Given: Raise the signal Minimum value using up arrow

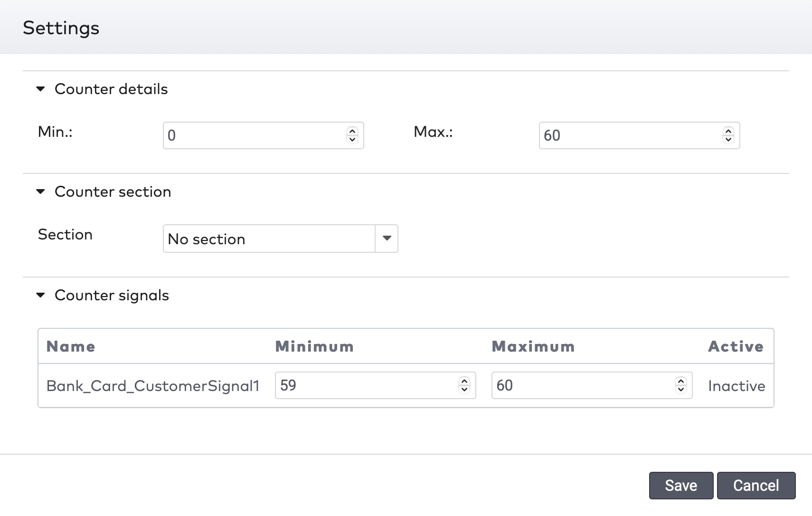Looking at the screenshot, I should [x=464, y=381].
